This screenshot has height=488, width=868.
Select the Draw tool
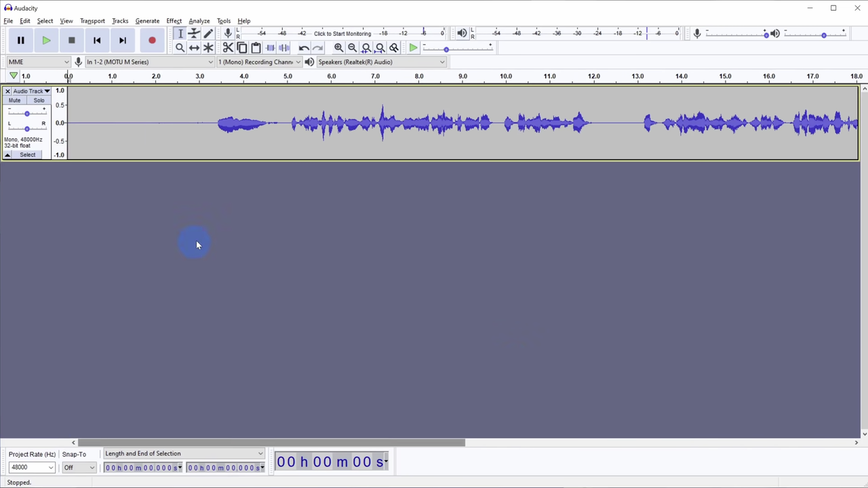[208, 33]
